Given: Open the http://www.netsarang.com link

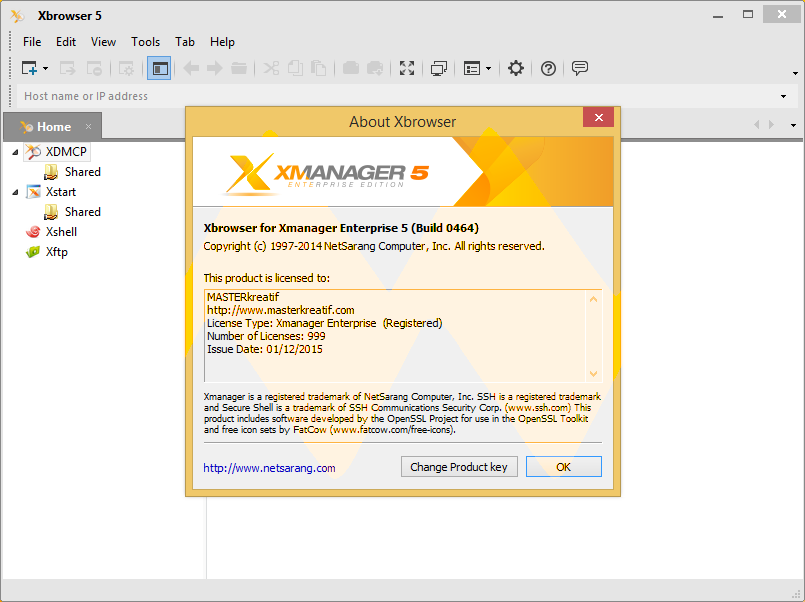Looking at the screenshot, I should click(269, 468).
